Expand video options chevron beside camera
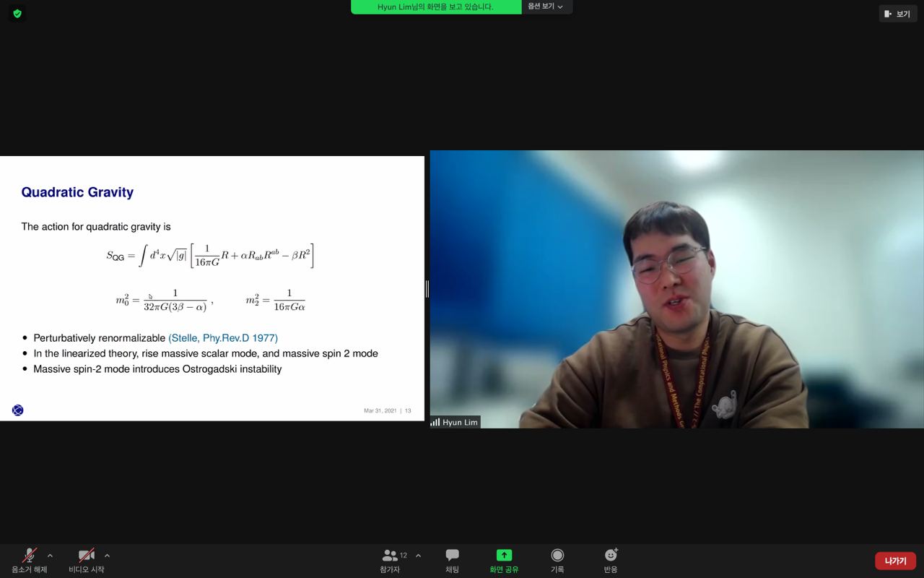 (107, 556)
